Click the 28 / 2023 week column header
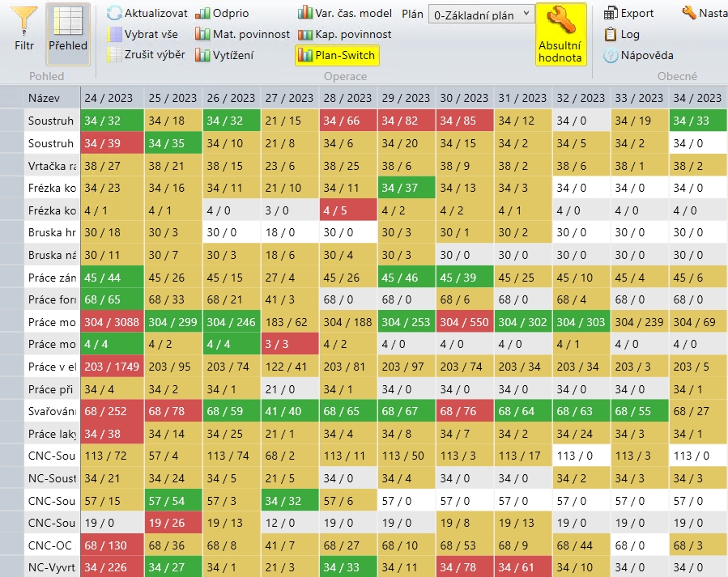Screen dimensions: 728x577 click(348, 97)
